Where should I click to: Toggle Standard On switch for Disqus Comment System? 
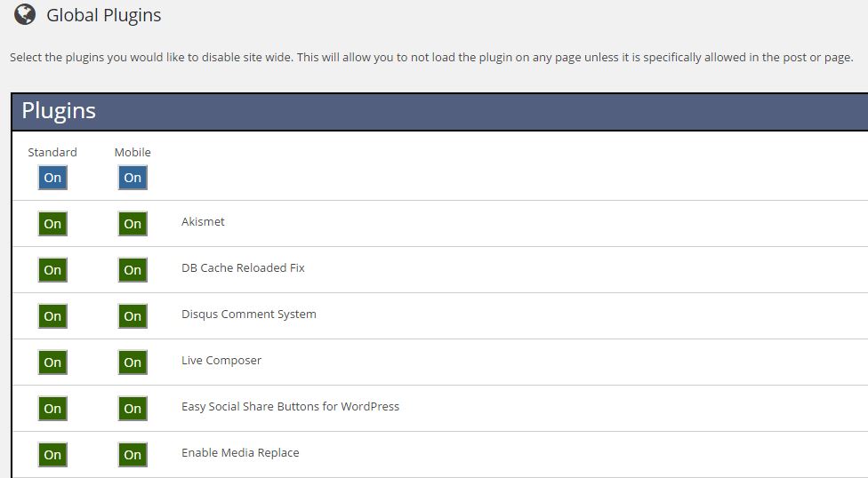click(52, 316)
